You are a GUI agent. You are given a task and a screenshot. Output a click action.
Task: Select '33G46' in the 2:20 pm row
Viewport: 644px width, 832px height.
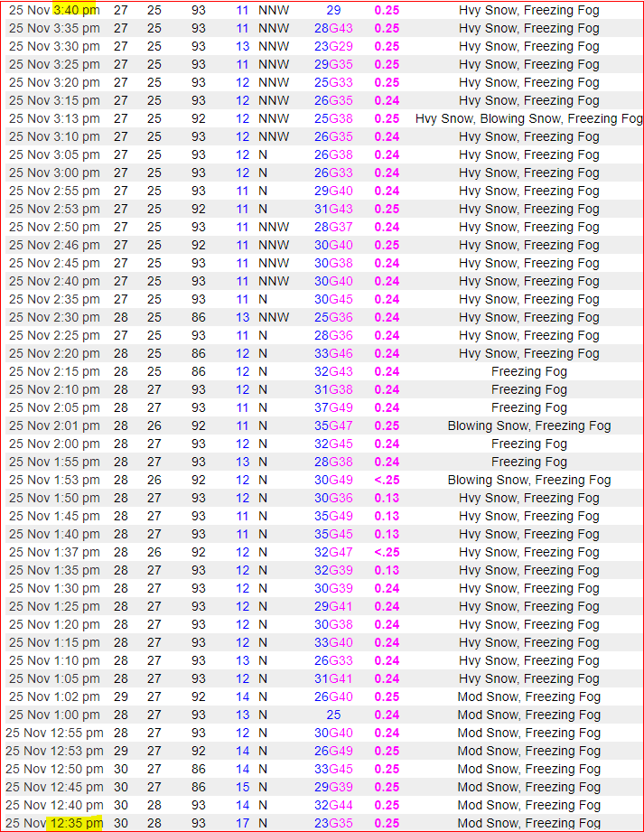tap(333, 353)
